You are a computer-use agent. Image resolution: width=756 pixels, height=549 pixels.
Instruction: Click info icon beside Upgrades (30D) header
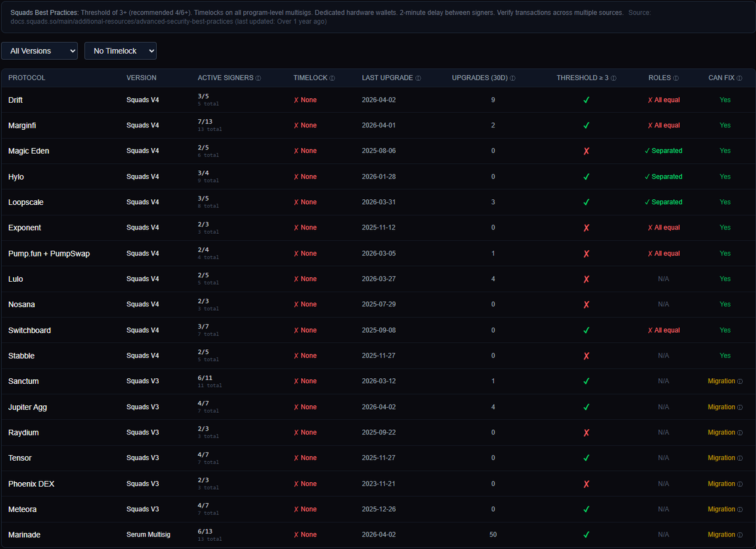[513, 78]
